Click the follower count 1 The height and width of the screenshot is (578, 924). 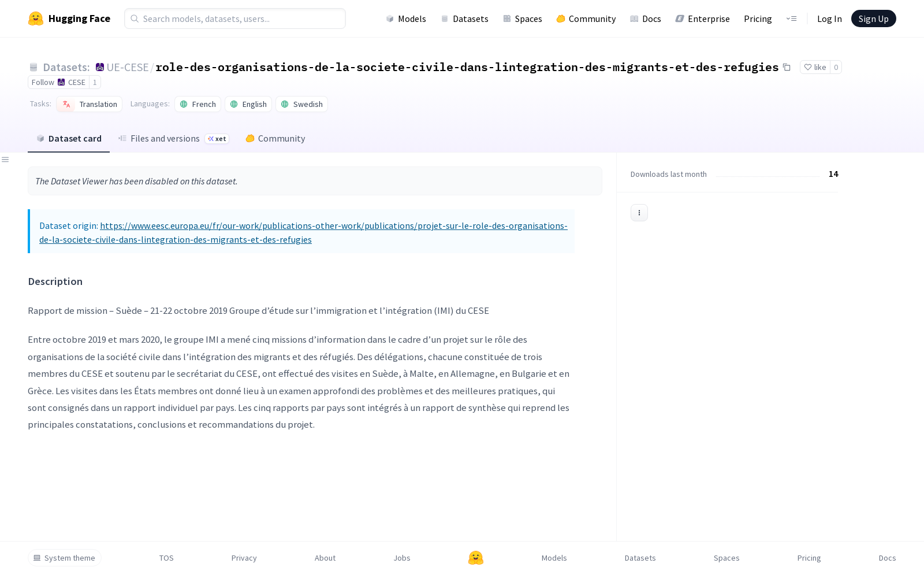(x=95, y=82)
